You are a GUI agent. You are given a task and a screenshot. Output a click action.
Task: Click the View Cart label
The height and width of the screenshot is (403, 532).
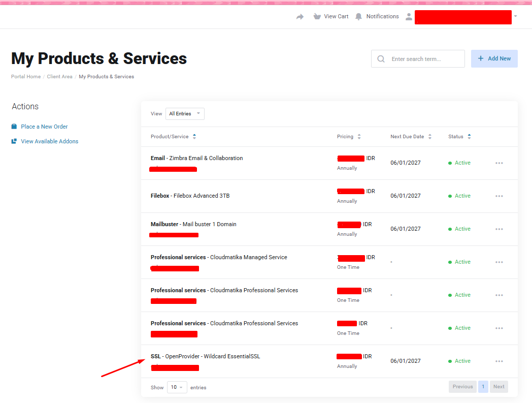336,16
